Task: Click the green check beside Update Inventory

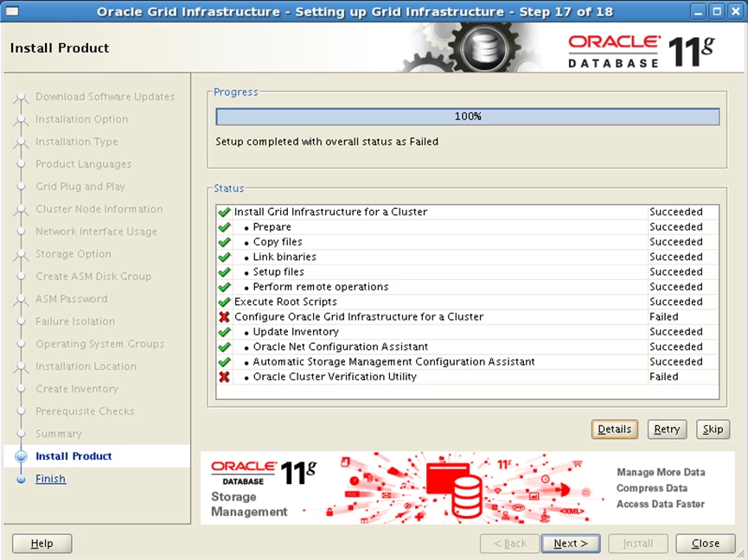Action: click(224, 332)
